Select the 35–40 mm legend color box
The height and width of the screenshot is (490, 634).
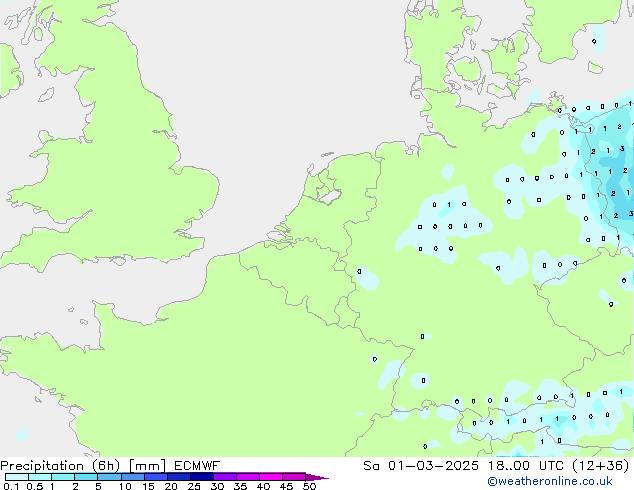(x=248, y=477)
